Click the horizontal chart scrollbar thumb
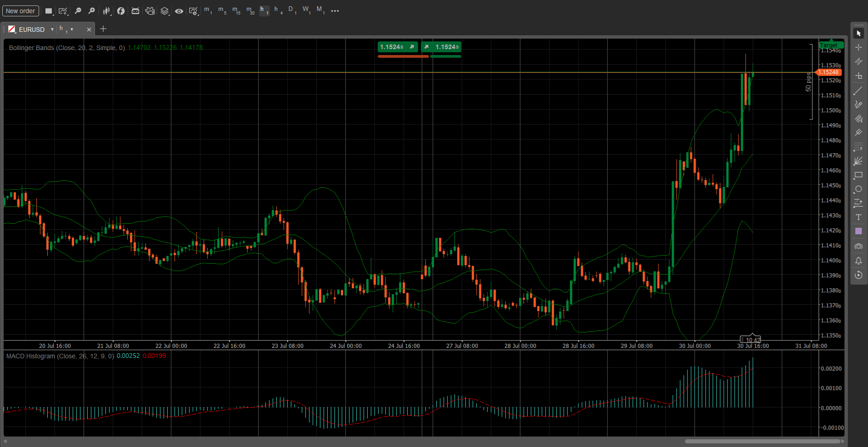The height and width of the screenshot is (447, 868). click(x=763, y=441)
